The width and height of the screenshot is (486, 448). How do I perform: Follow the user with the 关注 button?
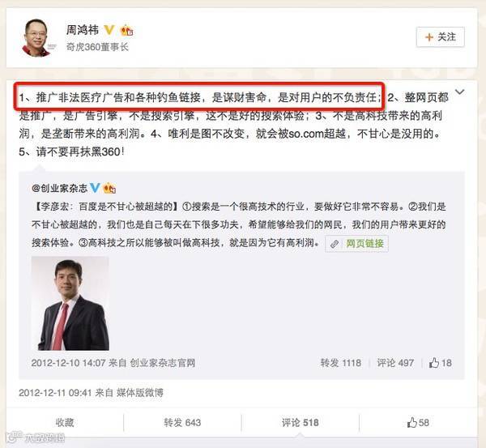(x=440, y=37)
